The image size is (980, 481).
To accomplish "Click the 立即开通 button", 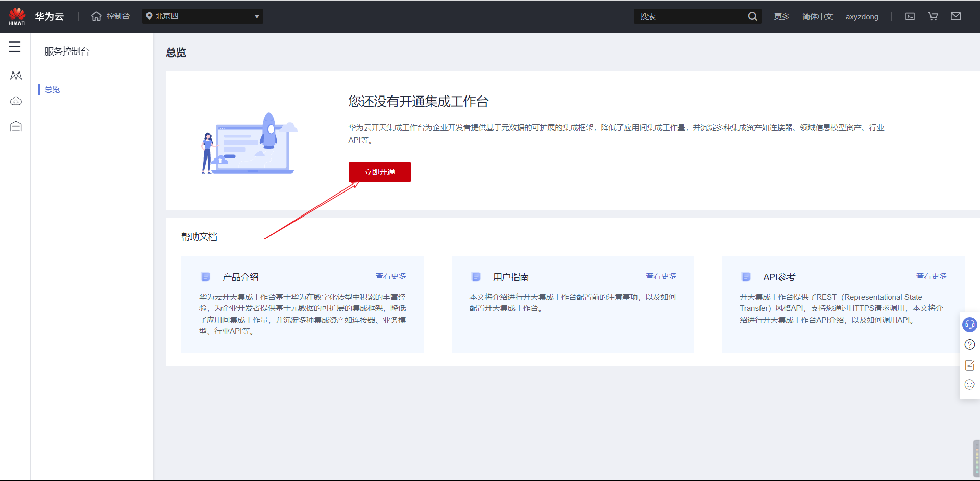I will tap(380, 172).
